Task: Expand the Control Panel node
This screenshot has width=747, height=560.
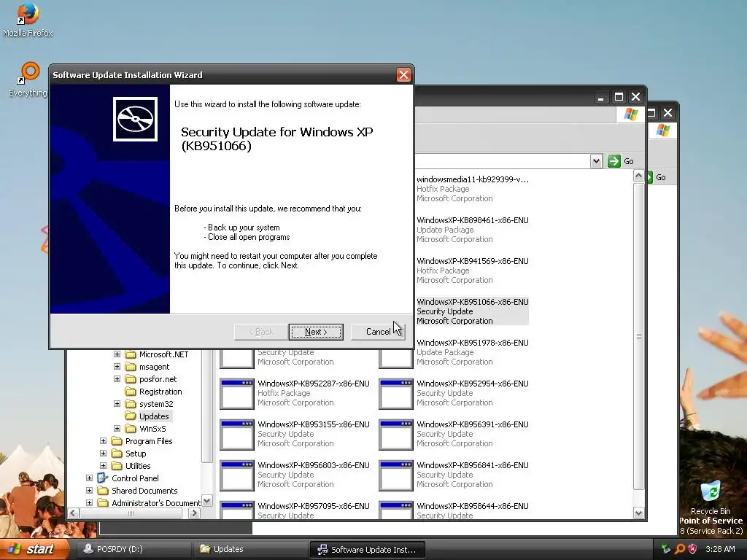Action: 89,478
